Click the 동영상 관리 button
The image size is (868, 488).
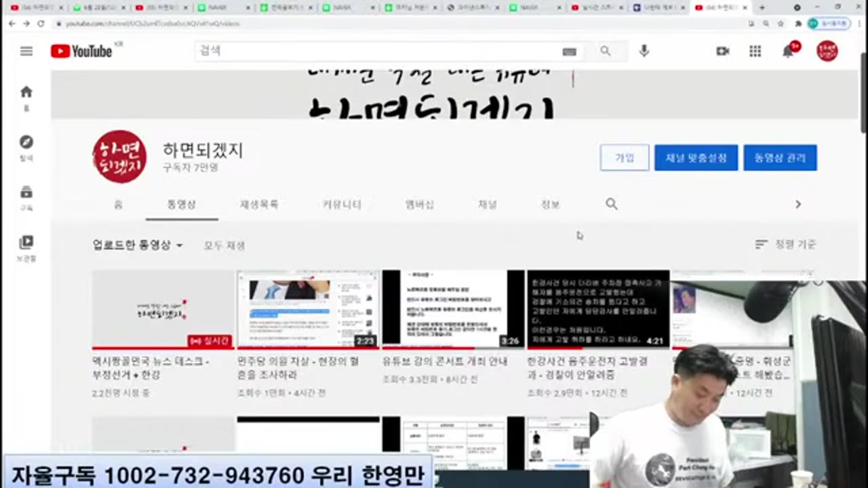[x=780, y=157]
